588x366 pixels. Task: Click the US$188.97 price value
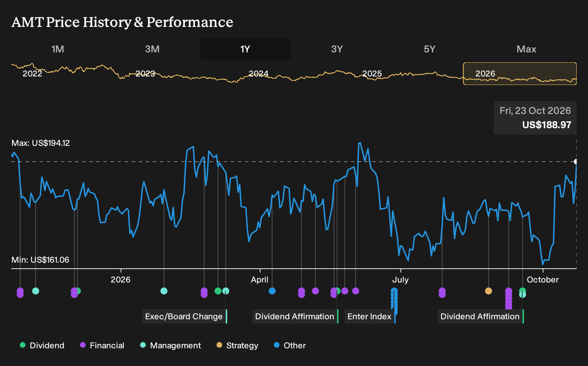(x=547, y=125)
